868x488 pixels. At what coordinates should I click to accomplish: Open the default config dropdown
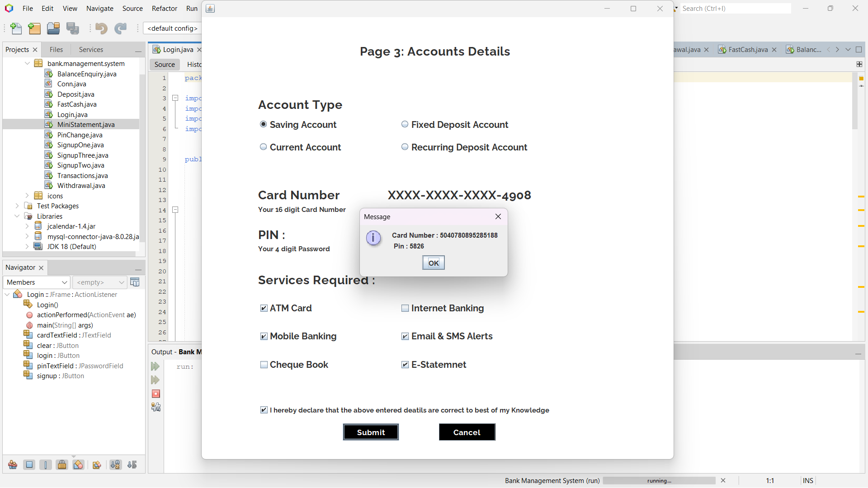172,28
